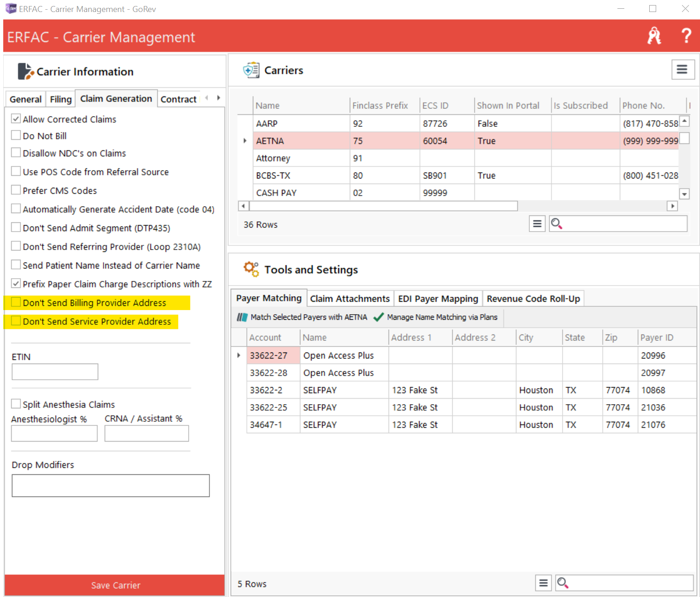Click the Carrier Information document icon
This screenshot has height=597, width=700.
click(x=25, y=72)
